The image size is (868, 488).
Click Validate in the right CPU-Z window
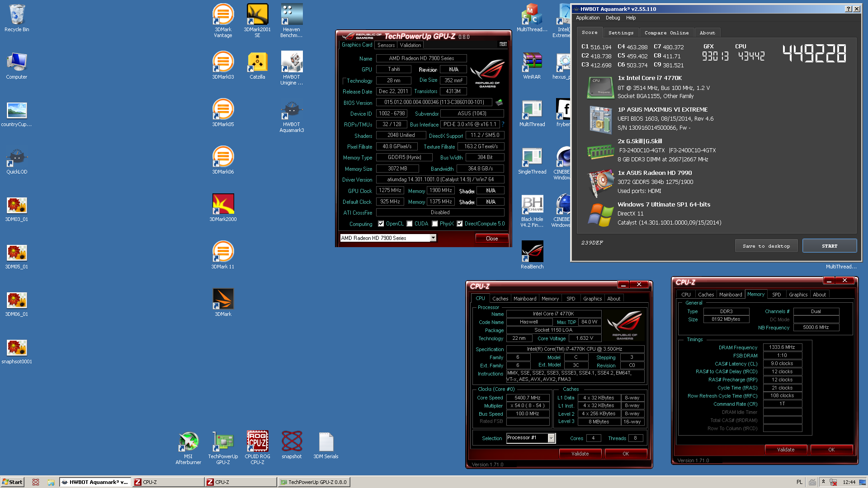[x=786, y=450]
